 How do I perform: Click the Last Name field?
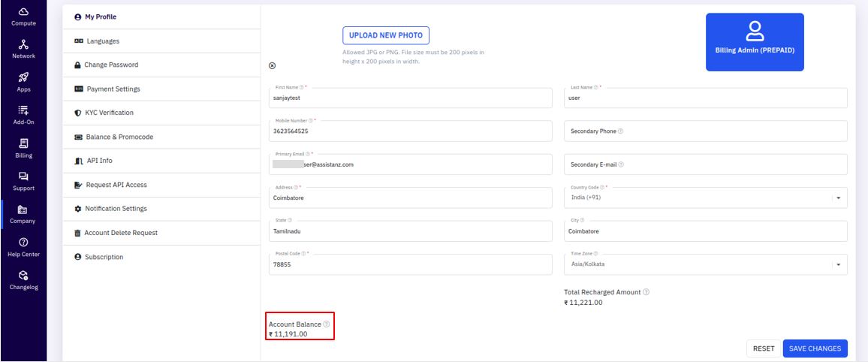coord(706,98)
